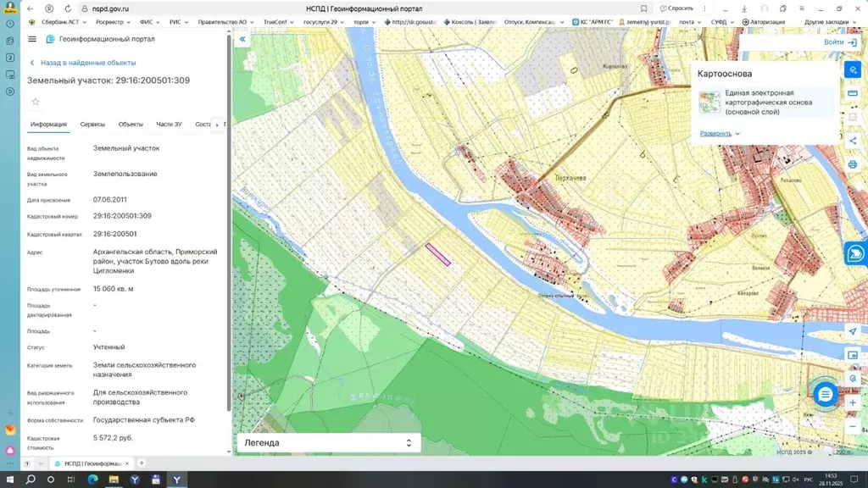Viewport: 868px width, 488px height.
Task: Collapse the info panel with double-chevron
Action: pyautogui.click(x=242, y=39)
